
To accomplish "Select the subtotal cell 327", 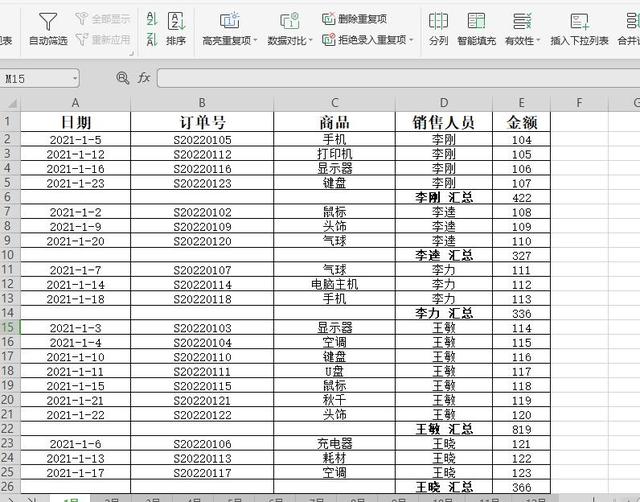I will (x=522, y=255).
